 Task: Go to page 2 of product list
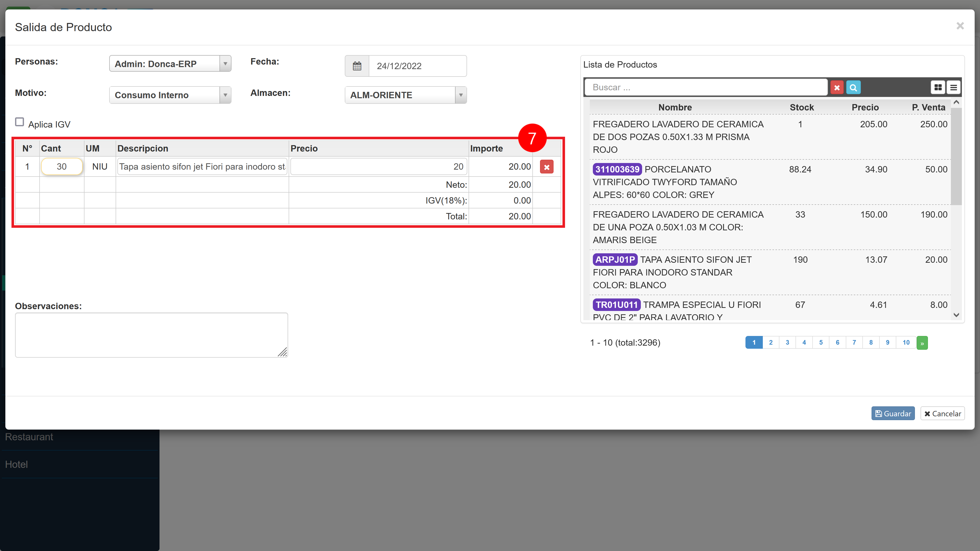pyautogui.click(x=771, y=343)
